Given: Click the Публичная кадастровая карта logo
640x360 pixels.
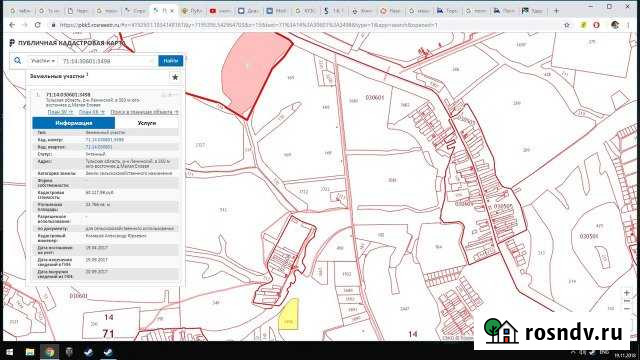Looking at the screenshot, I should pyautogui.click(x=67, y=43).
